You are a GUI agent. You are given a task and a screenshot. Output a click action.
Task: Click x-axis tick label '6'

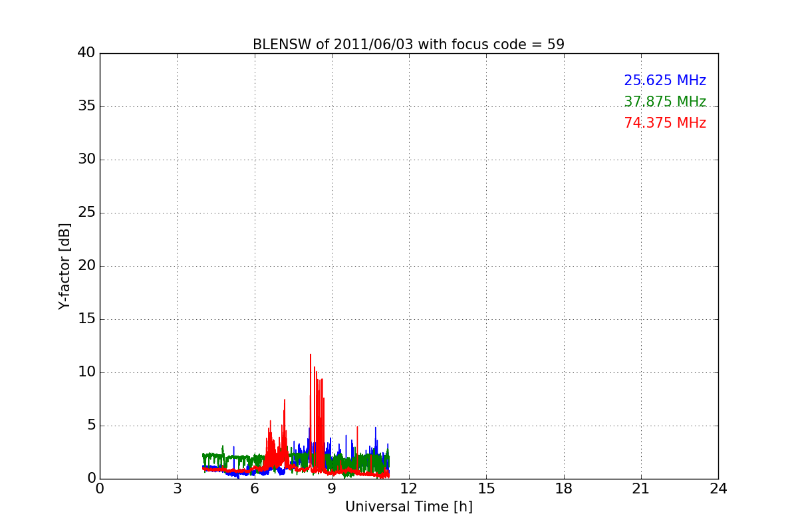(254, 488)
